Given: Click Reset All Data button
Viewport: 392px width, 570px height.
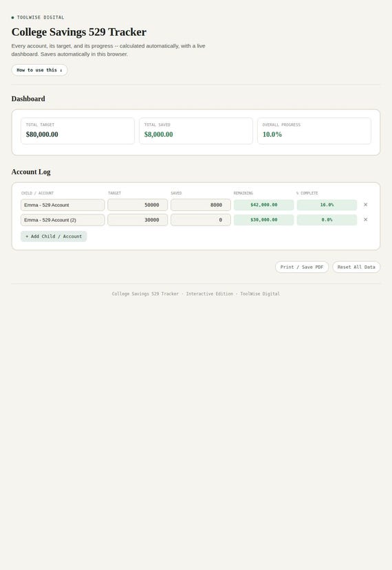Looking at the screenshot, I should 356,267.
